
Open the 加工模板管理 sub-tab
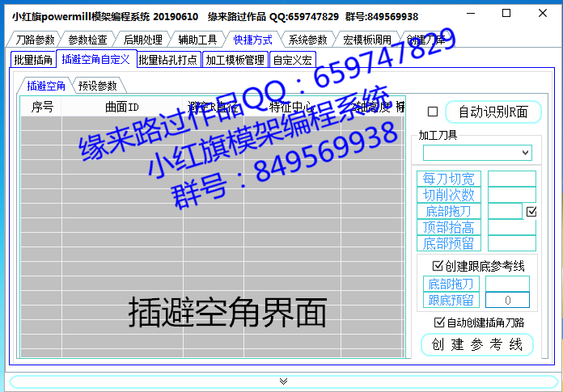click(x=235, y=60)
